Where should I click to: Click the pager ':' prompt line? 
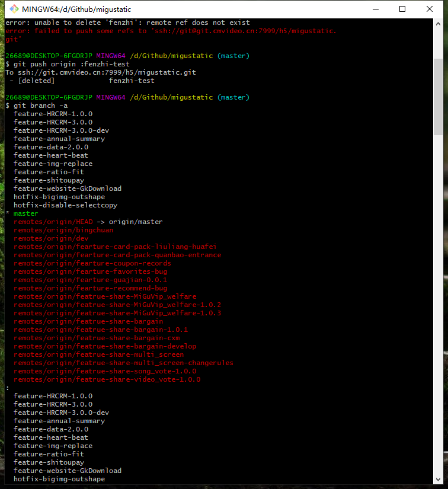8,388
